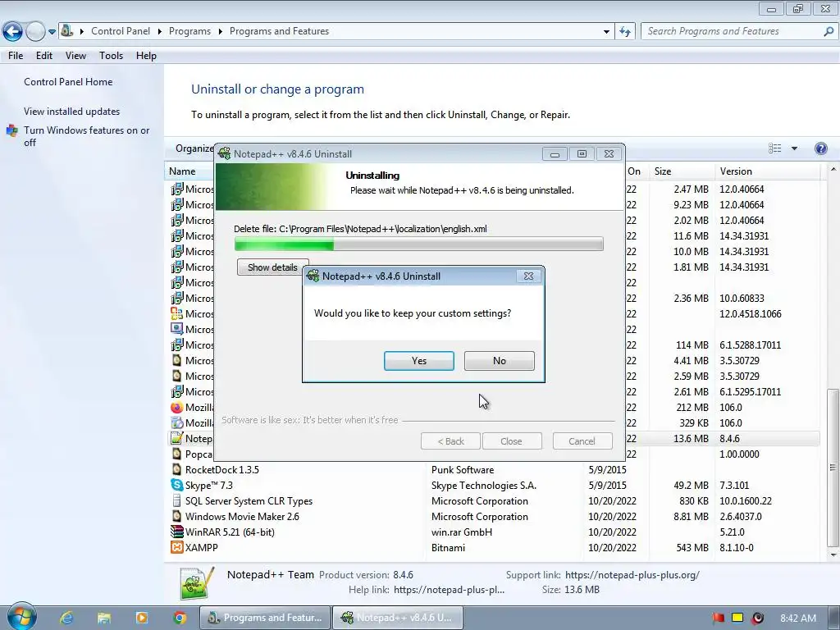Launch Google Chrome from taskbar
Image resolution: width=840 pixels, height=630 pixels.
pyautogui.click(x=180, y=618)
